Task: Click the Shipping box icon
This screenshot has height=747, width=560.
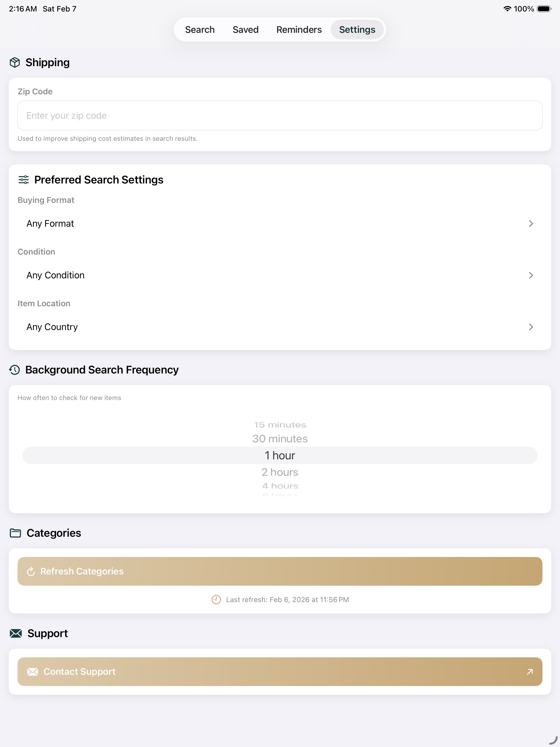Action: click(15, 62)
